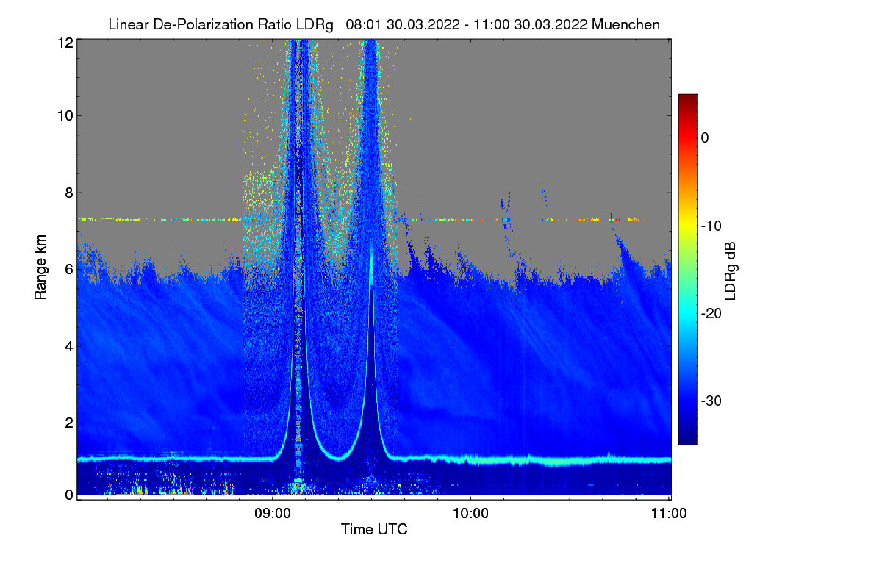The image size is (882, 588).
Task: Click the colorbar label '-20'
Action: 711,314
